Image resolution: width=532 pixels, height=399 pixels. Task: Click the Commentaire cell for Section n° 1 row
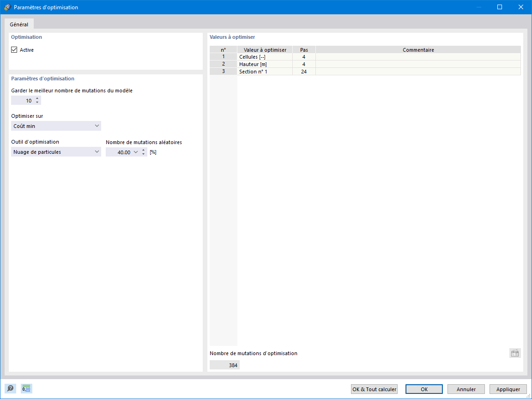coord(418,72)
